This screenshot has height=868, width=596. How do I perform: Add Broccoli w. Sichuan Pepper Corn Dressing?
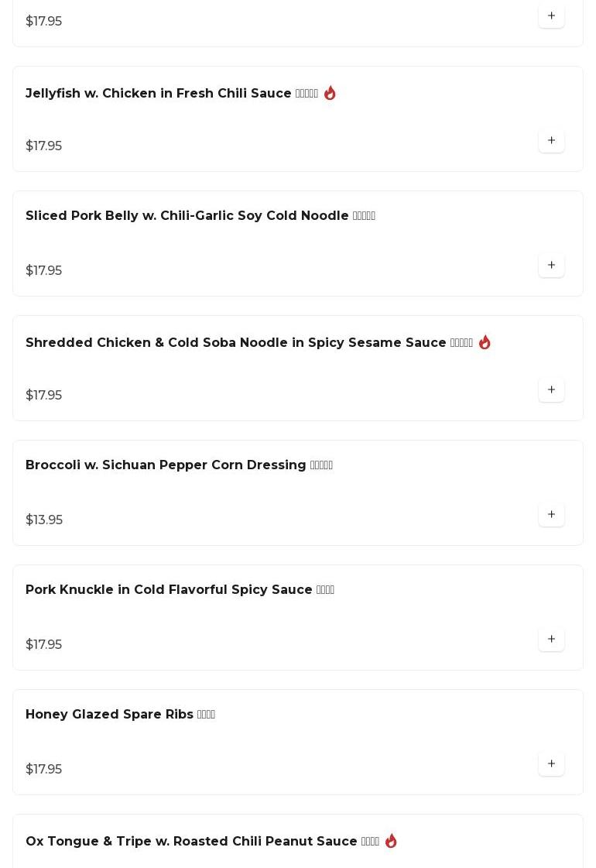click(x=551, y=515)
